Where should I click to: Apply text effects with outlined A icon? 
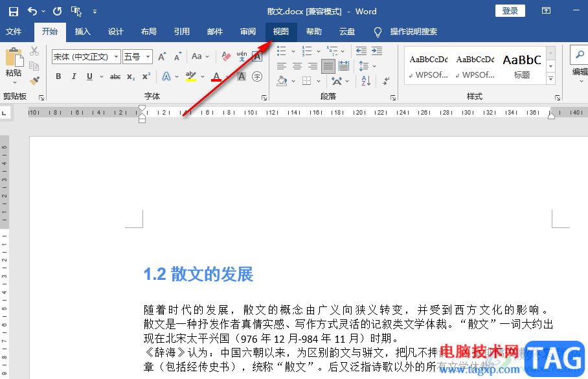[x=166, y=76]
